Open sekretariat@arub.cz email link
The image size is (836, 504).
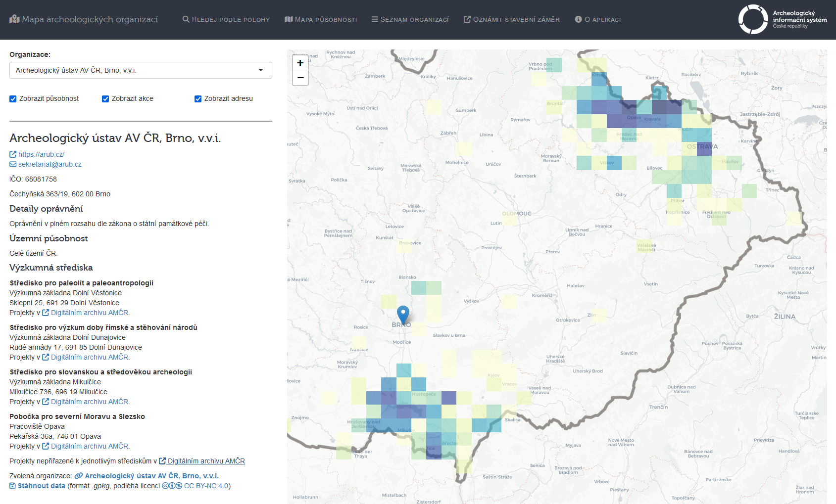tap(49, 164)
